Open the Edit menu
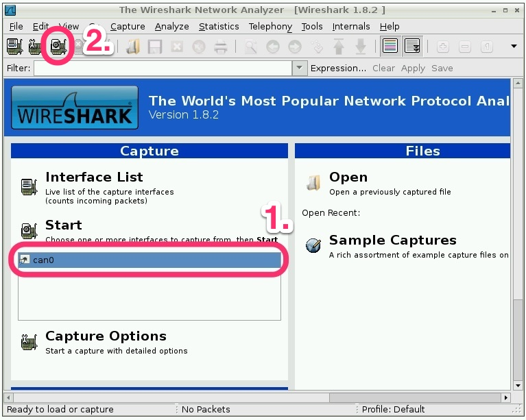The width and height of the screenshot is (526, 420). [x=40, y=26]
